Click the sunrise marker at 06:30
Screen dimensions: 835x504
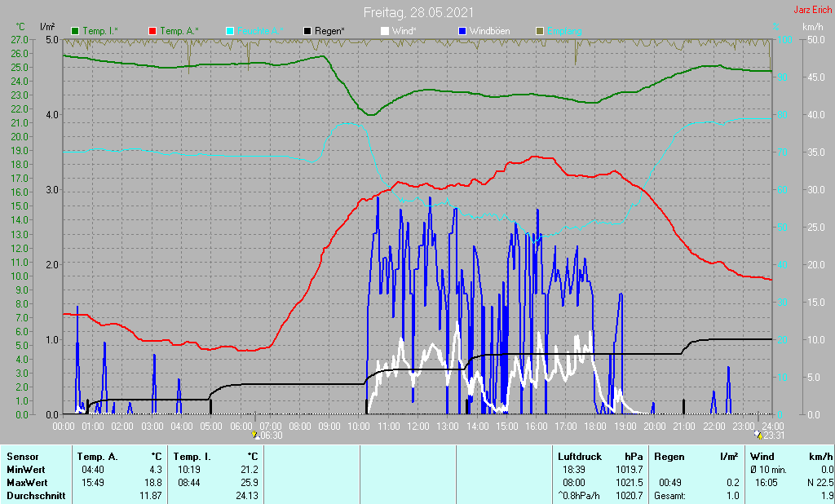255,435
